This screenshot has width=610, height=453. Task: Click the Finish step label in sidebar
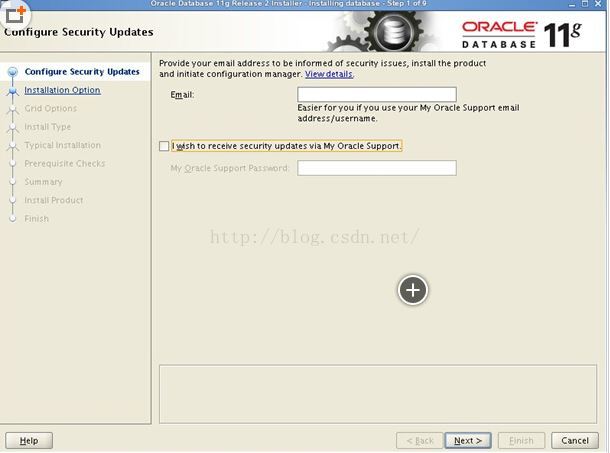coord(37,219)
